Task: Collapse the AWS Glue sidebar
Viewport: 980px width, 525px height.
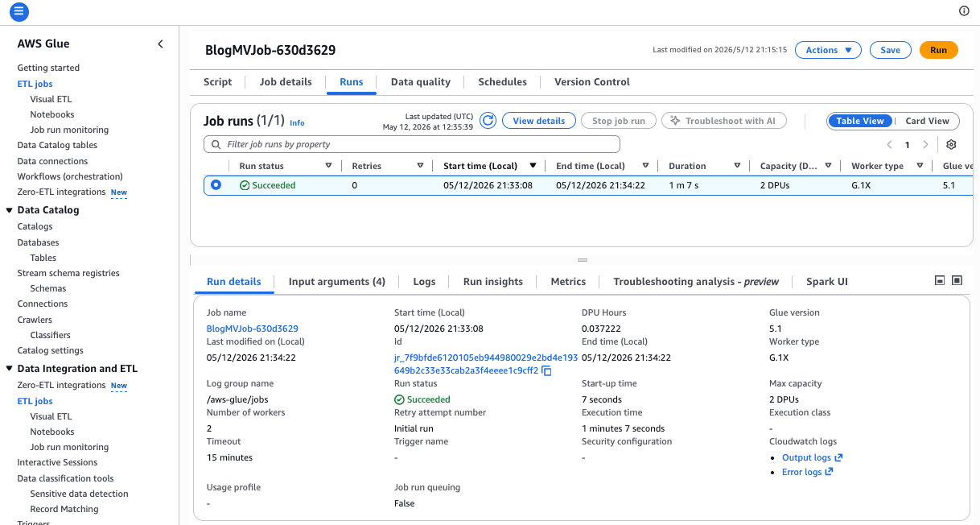Action: click(x=160, y=44)
